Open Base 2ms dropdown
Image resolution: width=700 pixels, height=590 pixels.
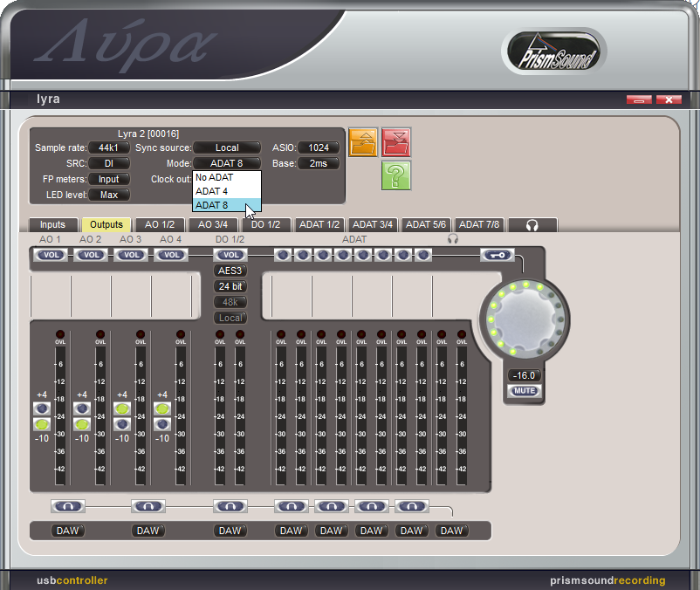319,163
